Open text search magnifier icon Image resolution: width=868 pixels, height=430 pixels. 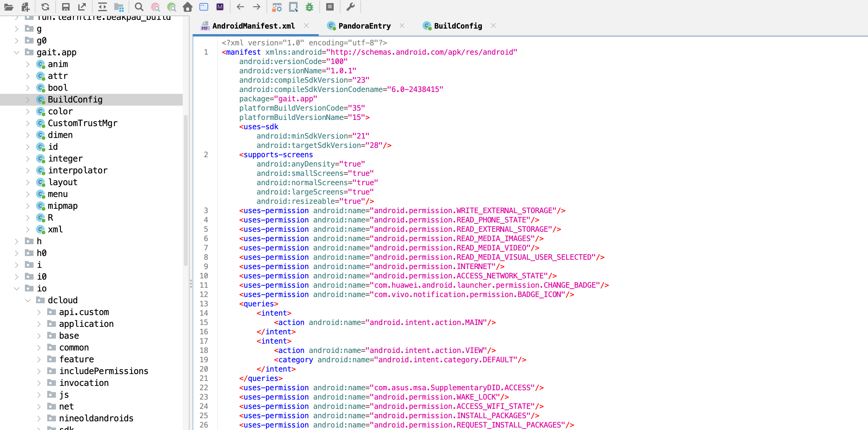click(139, 7)
